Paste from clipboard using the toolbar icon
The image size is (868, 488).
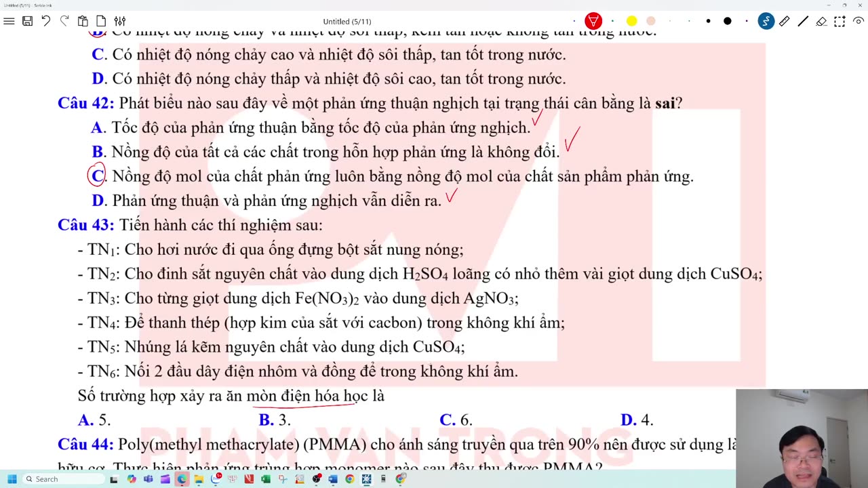click(x=83, y=21)
